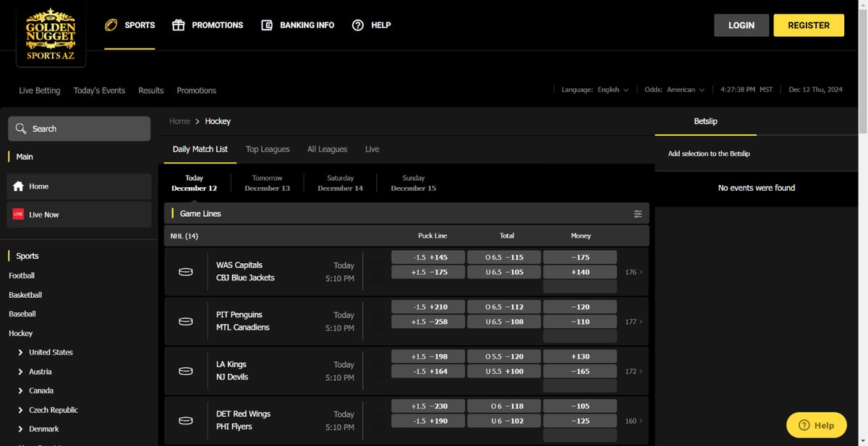Switch to the Daily Match List tab
Viewport: 868px width, 446px height.
click(200, 150)
